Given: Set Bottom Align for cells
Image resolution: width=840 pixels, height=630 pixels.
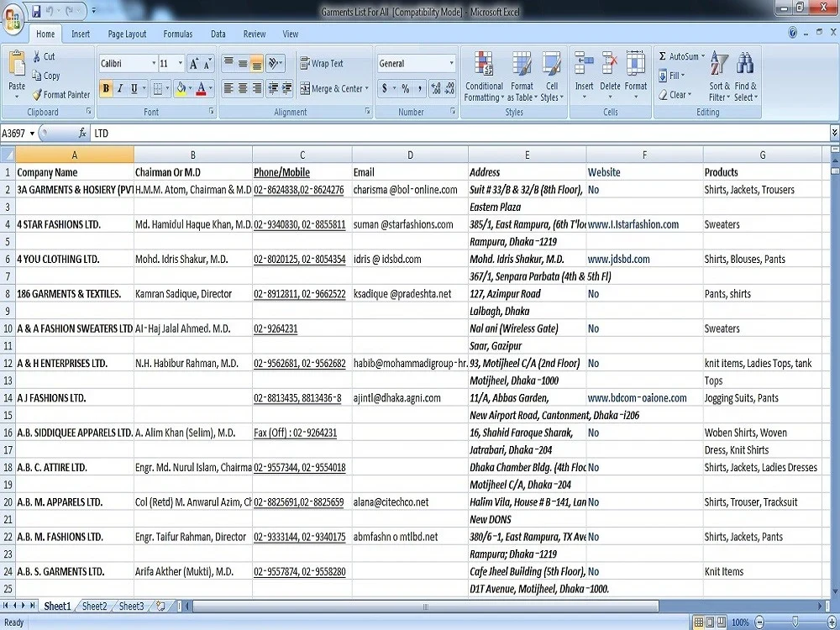Looking at the screenshot, I should [x=256, y=64].
